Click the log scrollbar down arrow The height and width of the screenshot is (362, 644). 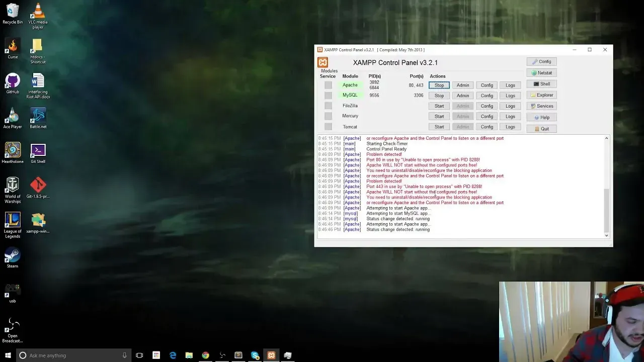pos(606,235)
